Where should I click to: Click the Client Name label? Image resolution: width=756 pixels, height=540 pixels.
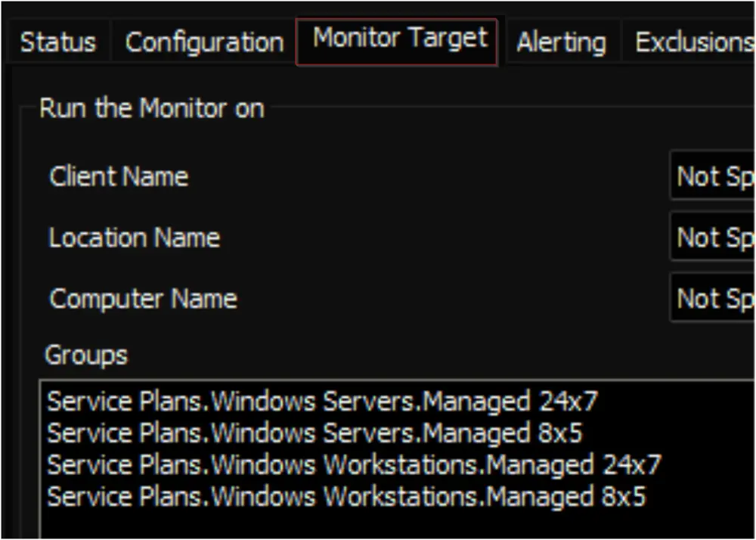119,176
